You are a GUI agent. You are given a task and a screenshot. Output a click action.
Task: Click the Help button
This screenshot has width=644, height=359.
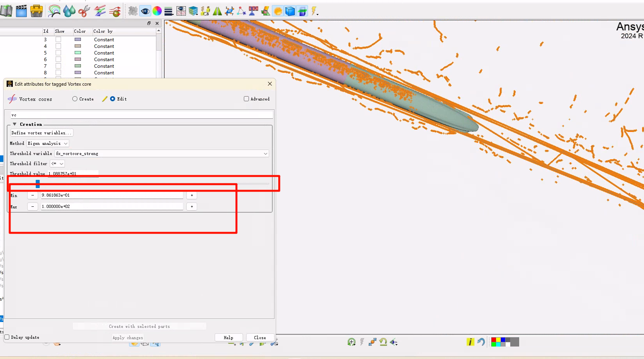pos(229,338)
